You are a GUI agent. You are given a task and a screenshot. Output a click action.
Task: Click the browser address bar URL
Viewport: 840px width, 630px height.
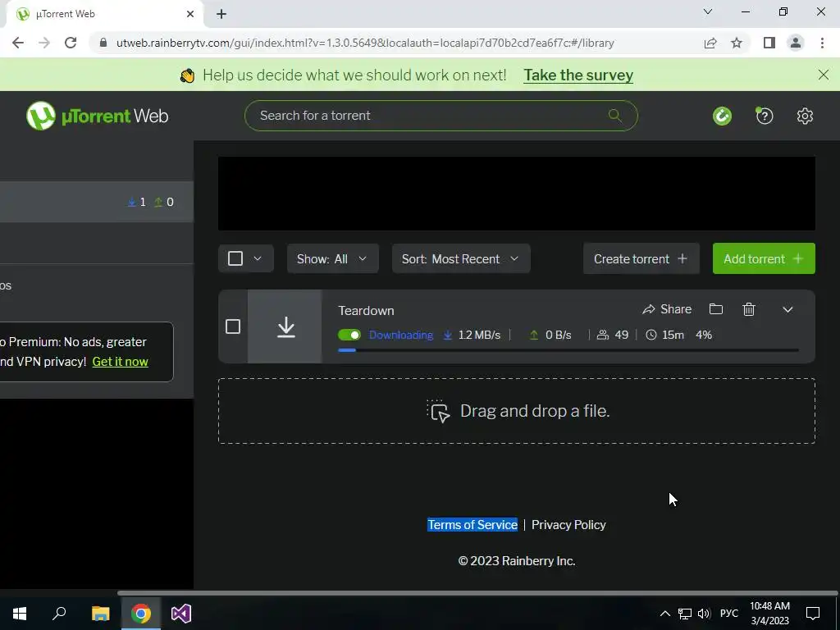pyautogui.click(x=365, y=43)
